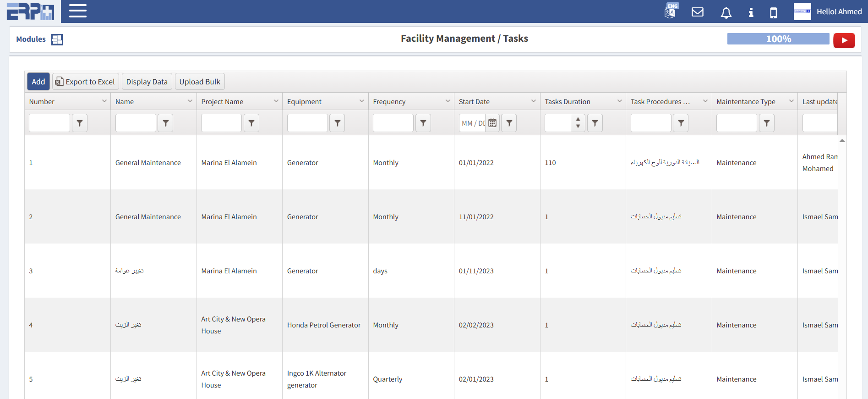
Task: Click the Start Date calendar picker icon
Action: 492,123
